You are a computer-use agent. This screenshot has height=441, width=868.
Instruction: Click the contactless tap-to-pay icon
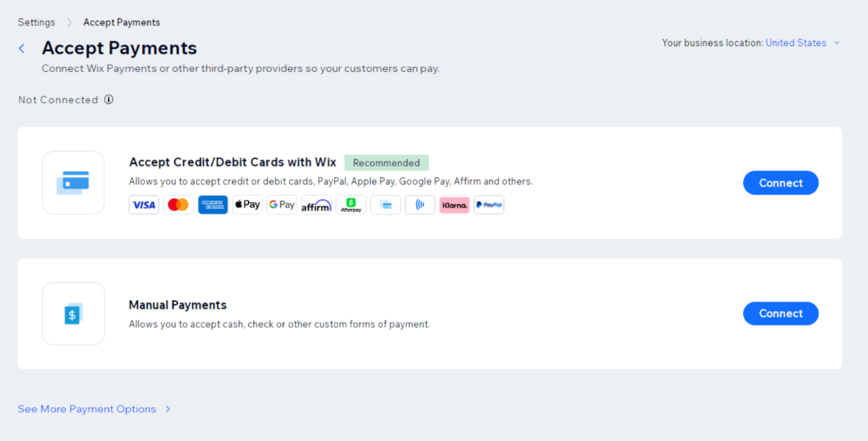[x=420, y=205]
